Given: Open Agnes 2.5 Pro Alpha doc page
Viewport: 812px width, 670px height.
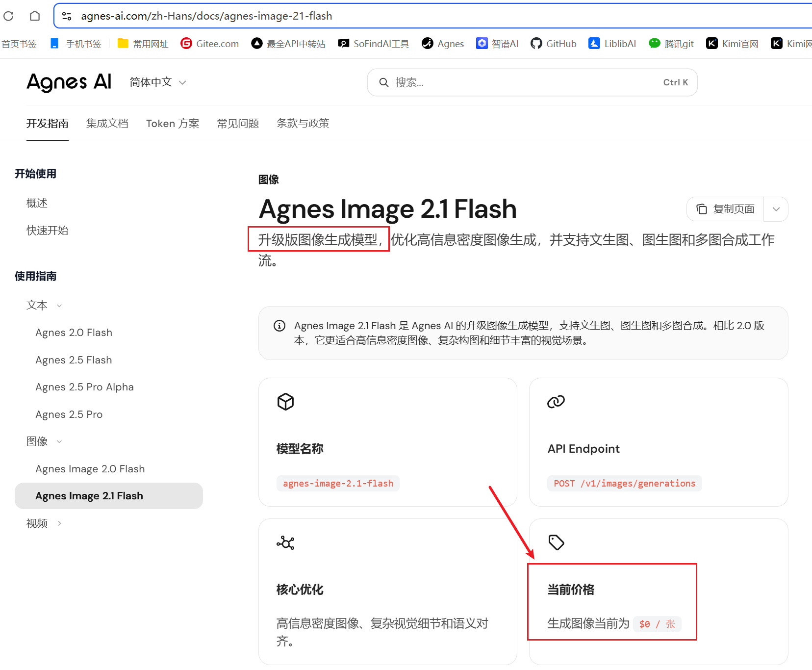Looking at the screenshot, I should pyautogui.click(x=85, y=387).
